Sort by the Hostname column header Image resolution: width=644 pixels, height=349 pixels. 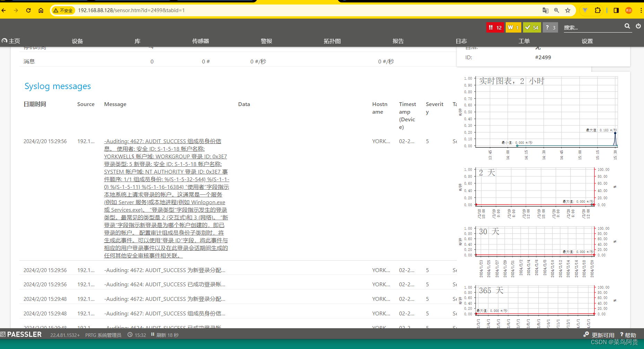point(380,108)
